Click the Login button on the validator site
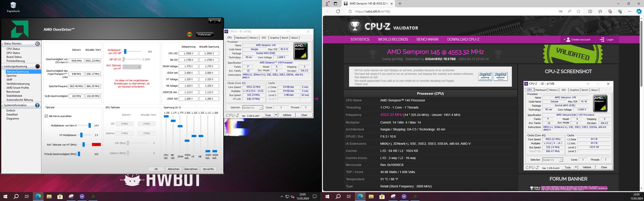Viewport: 644px width, 201px height. pyautogui.click(x=607, y=40)
